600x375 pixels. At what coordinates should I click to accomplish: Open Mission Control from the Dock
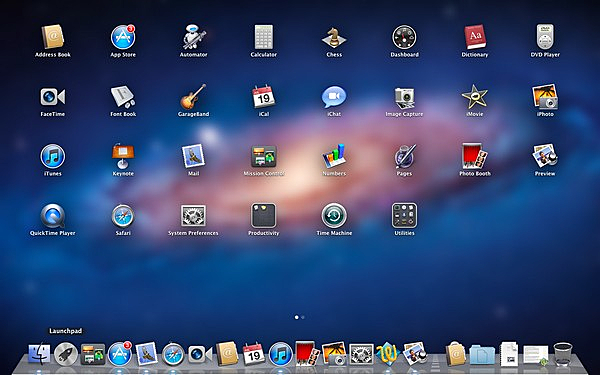(93, 354)
